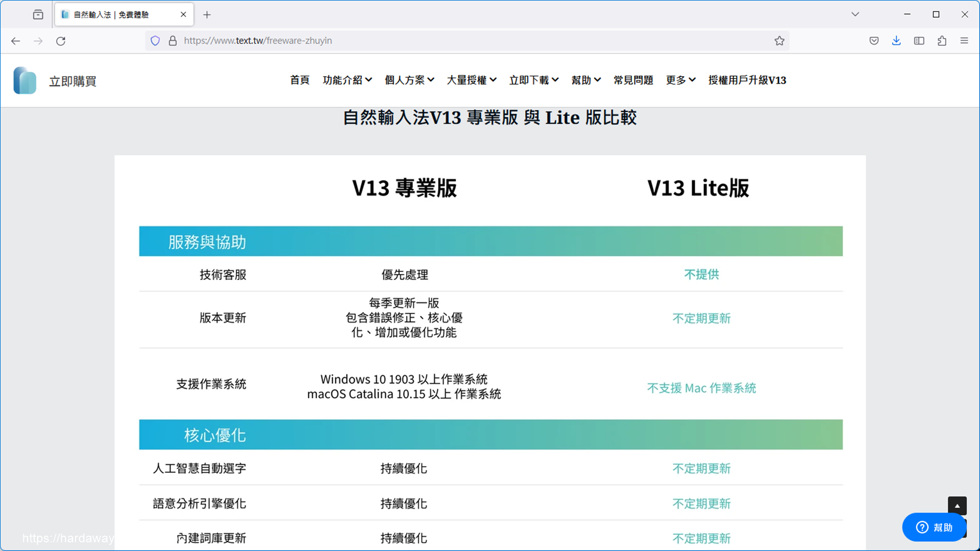Open recent browsing Firefox View icon
The image size is (980, 551).
[x=38, y=14]
